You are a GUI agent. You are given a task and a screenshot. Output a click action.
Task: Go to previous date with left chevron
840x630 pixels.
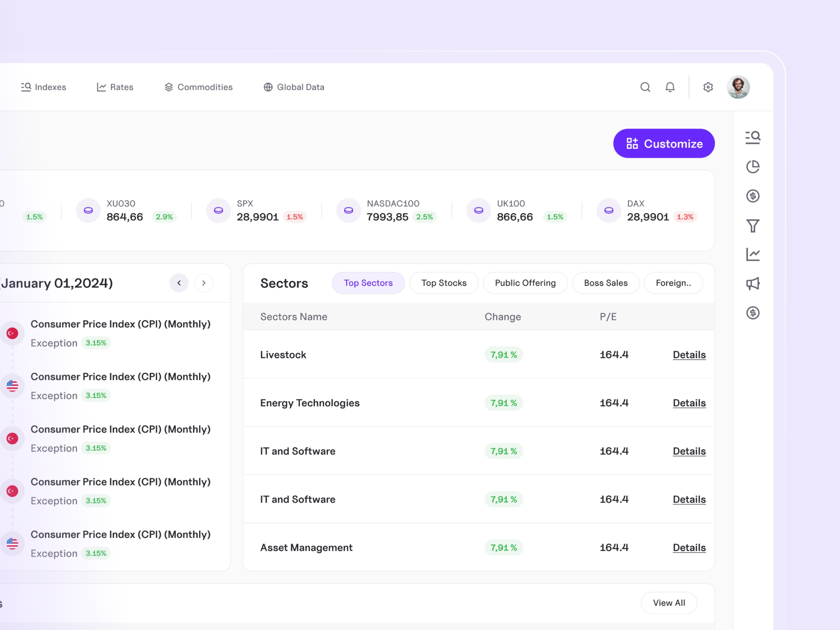(x=179, y=283)
